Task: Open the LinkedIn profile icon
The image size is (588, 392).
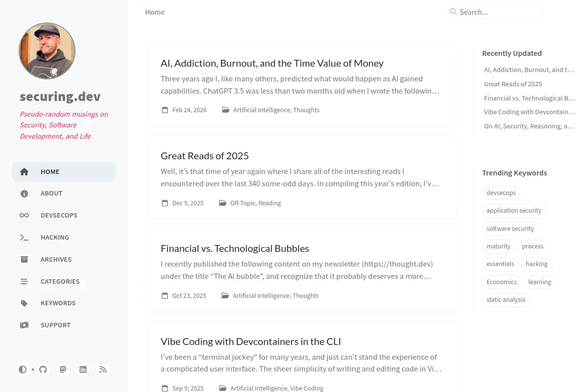Action: [83, 369]
